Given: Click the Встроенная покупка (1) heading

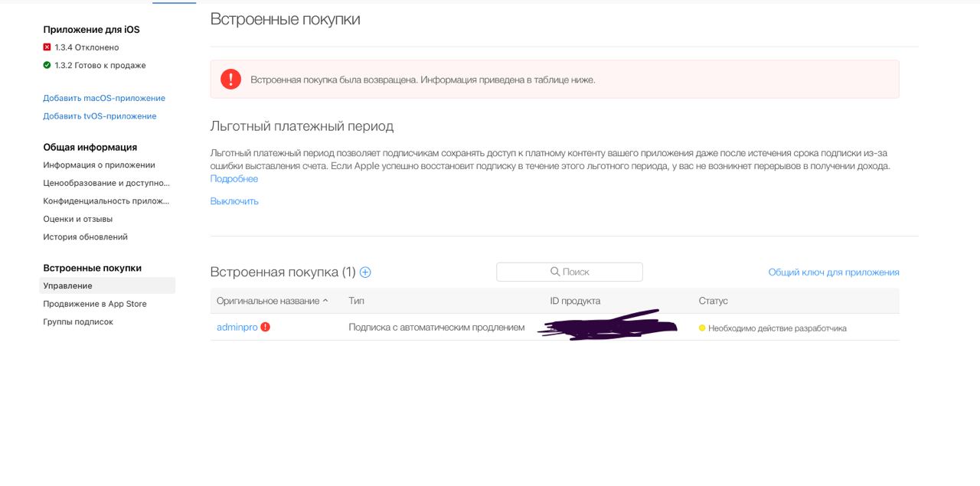Looking at the screenshot, I should (x=283, y=272).
